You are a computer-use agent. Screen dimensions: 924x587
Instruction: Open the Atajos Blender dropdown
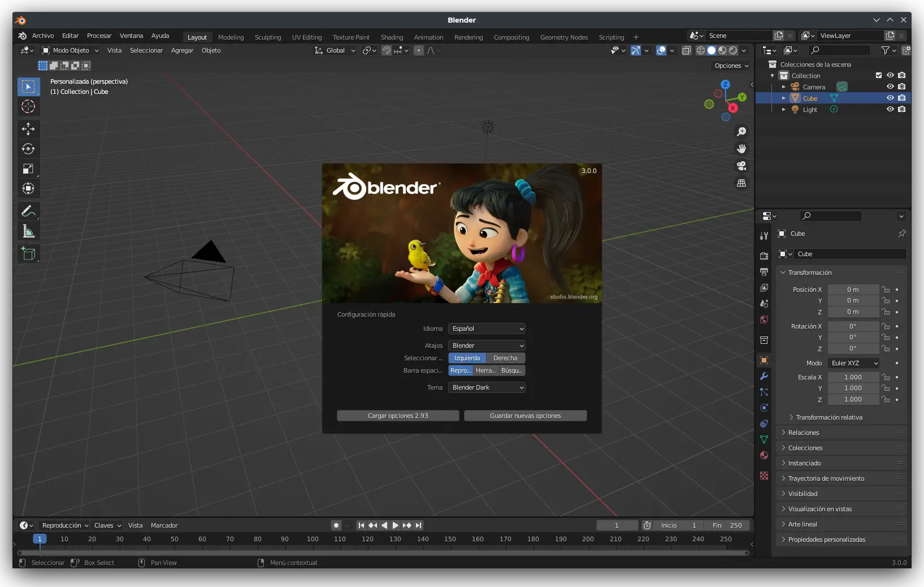coord(487,346)
